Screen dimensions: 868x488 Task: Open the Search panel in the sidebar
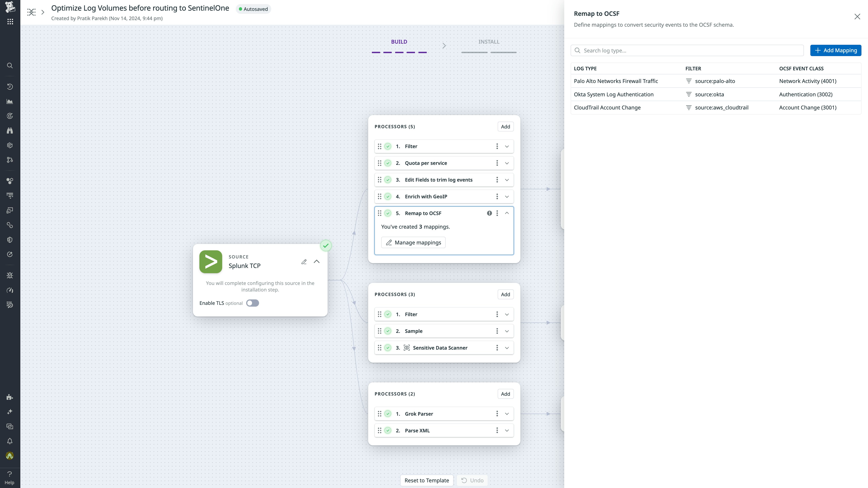click(x=10, y=65)
